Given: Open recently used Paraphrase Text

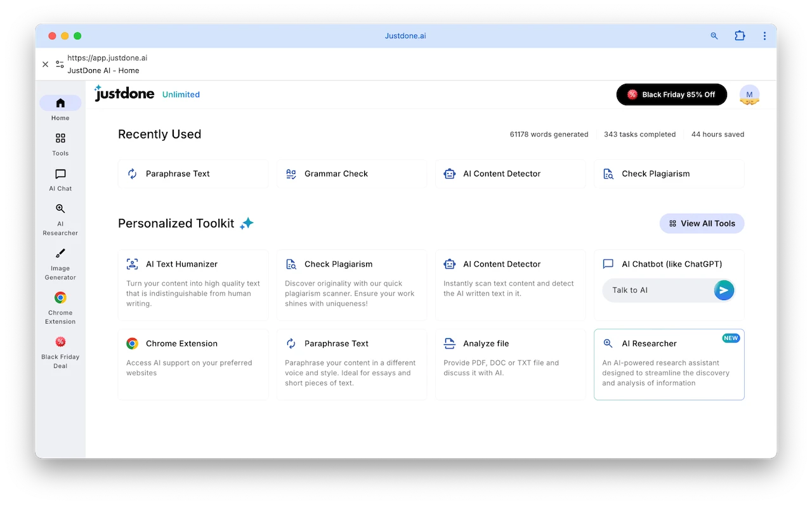Looking at the screenshot, I should (x=193, y=174).
